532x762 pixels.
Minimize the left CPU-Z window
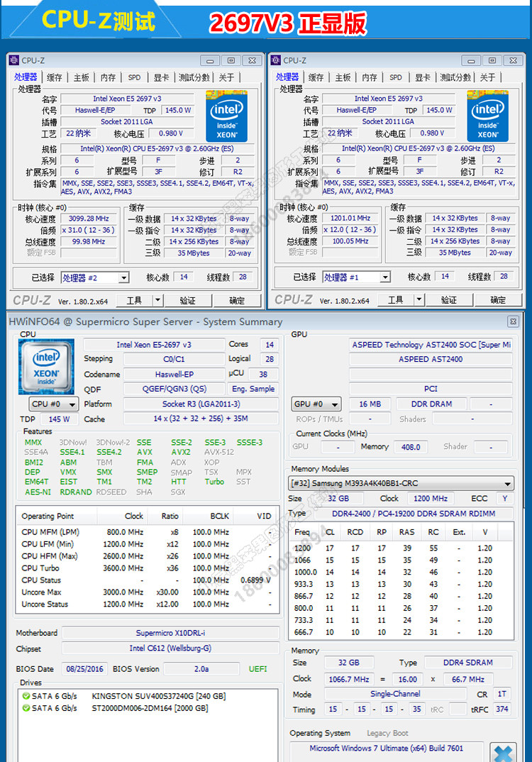coord(210,61)
